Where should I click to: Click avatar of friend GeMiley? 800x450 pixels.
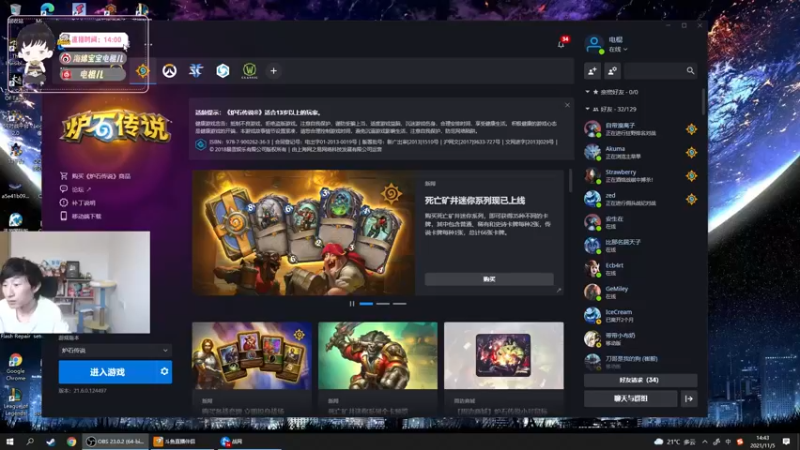point(592,292)
